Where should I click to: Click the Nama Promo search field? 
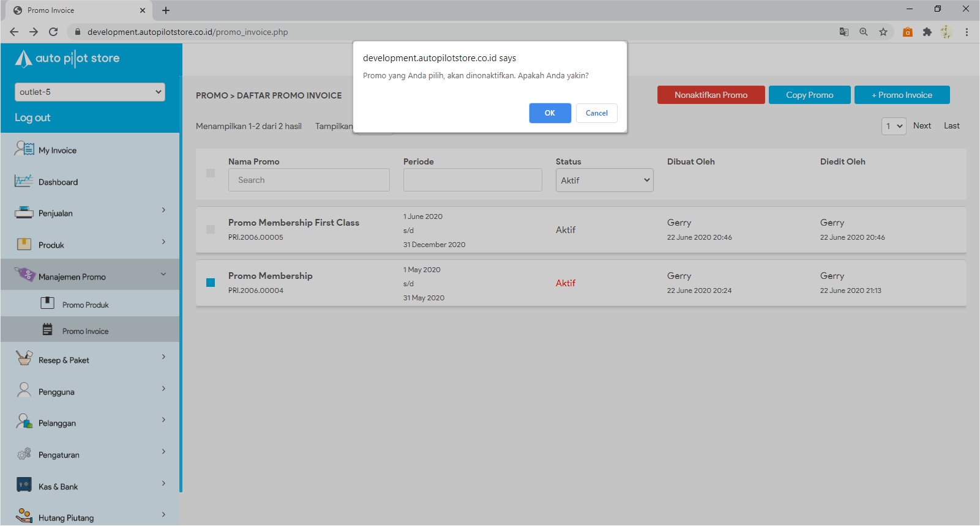pos(309,180)
